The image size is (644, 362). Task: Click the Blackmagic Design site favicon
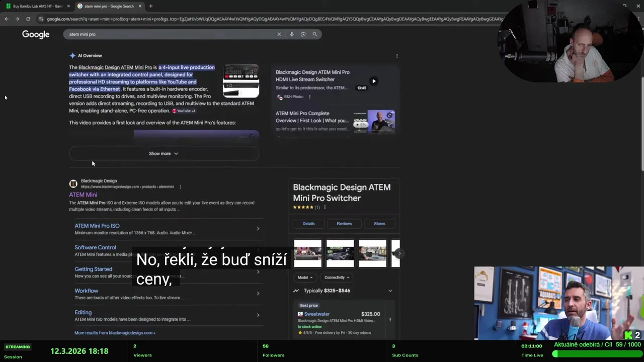tap(73, 184)
